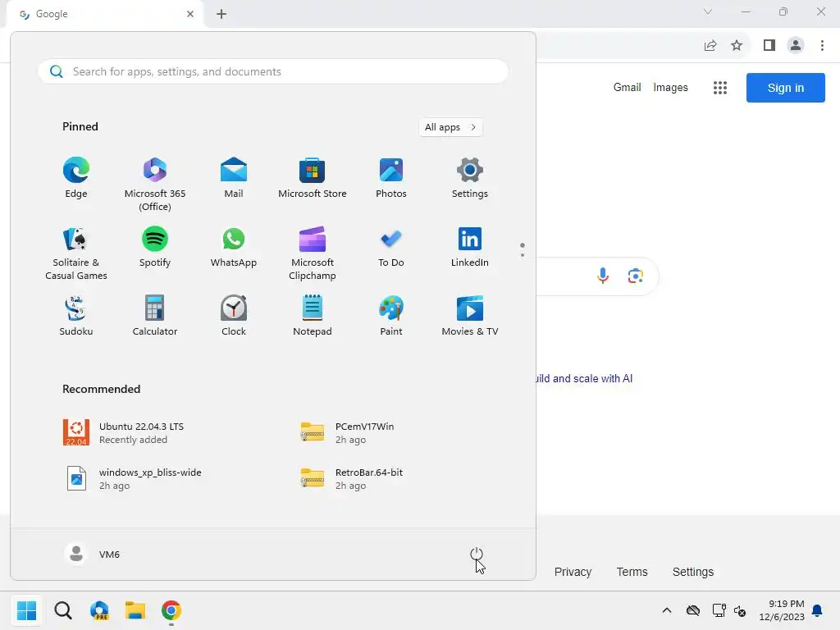Screen dimensions: 840x630
Task: Click the Start menu search field
Action: pos(272,71)
